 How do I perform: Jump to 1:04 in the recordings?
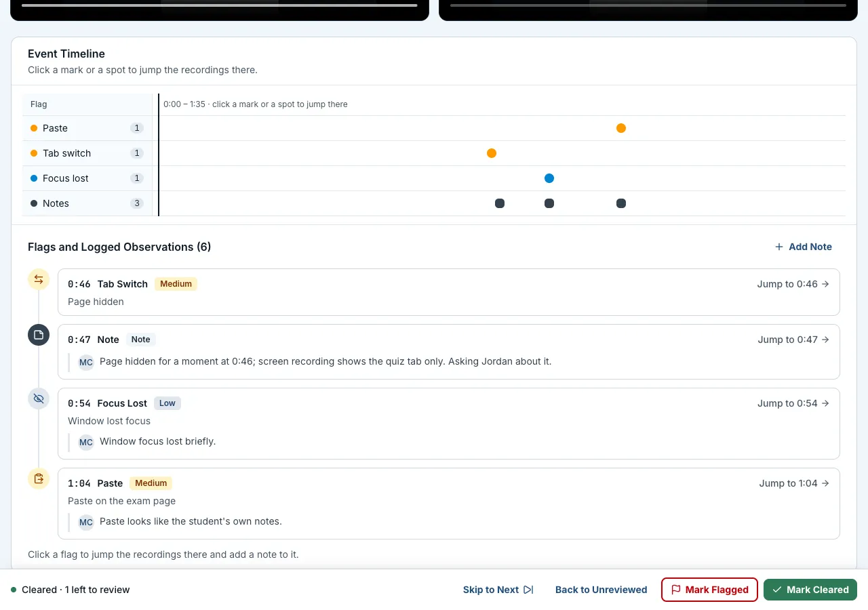tap(794, 483)
